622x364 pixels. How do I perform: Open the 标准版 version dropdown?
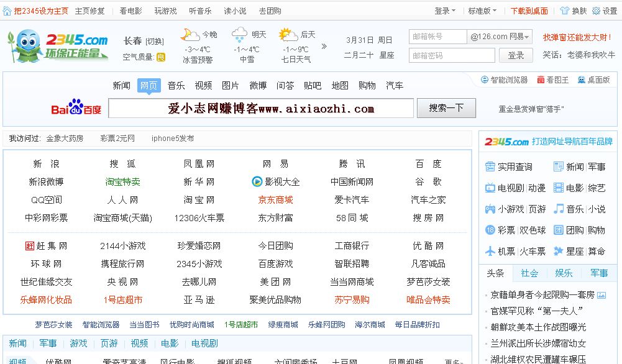[482, 11]
